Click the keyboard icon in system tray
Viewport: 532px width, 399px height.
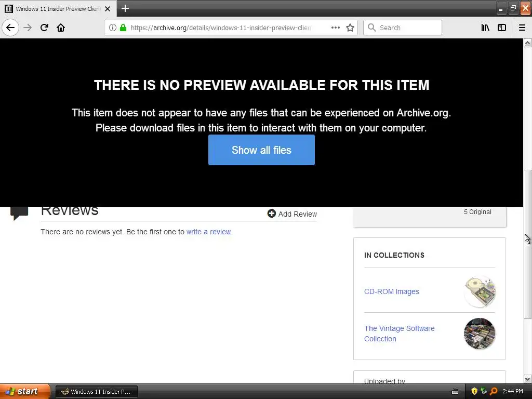pos(455,392)
